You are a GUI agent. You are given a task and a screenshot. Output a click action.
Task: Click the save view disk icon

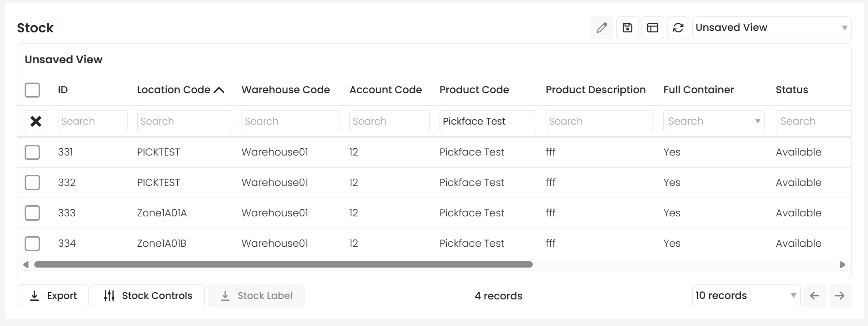[x=627, y=28]
